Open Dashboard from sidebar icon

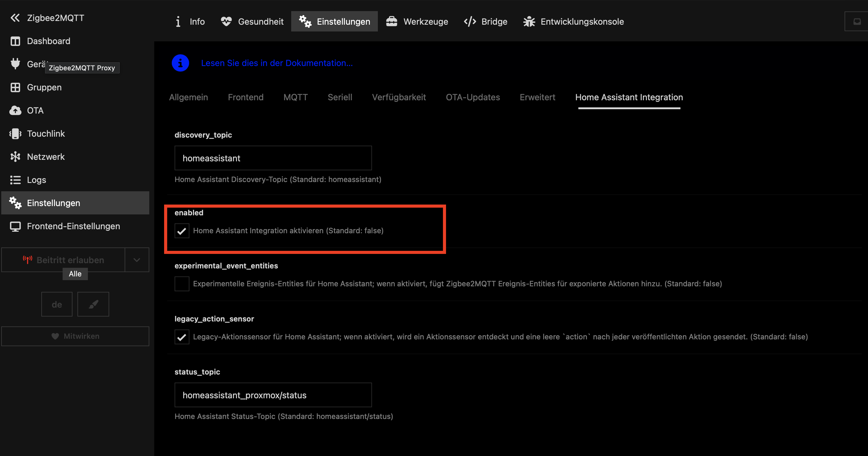click(x=15, y=41)
